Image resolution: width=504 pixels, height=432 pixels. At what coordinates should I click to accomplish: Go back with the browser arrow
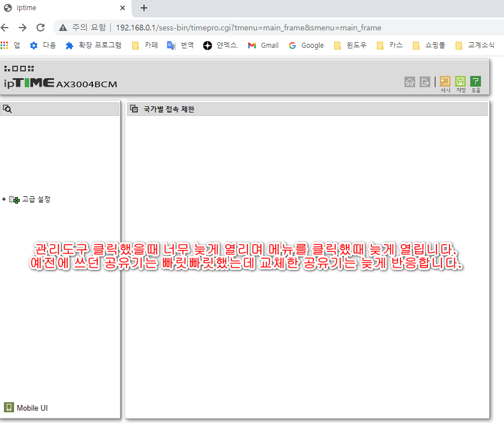(5, 28)
